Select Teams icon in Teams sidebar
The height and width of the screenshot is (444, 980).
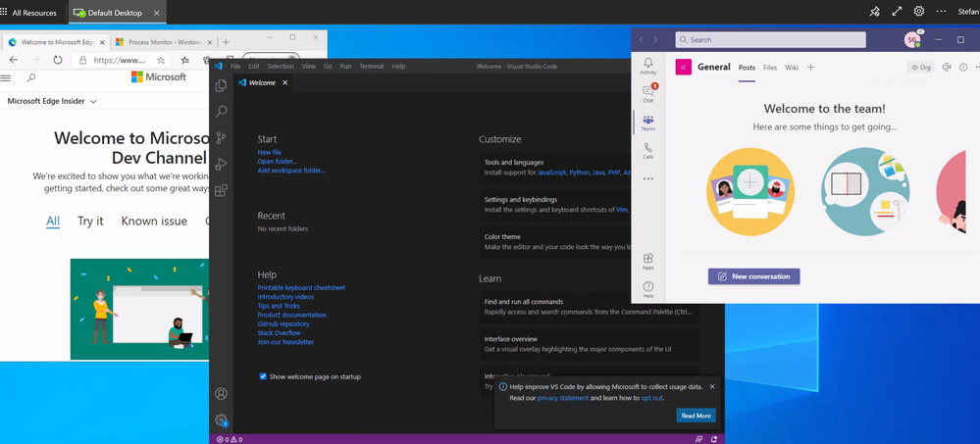point(648,123)
